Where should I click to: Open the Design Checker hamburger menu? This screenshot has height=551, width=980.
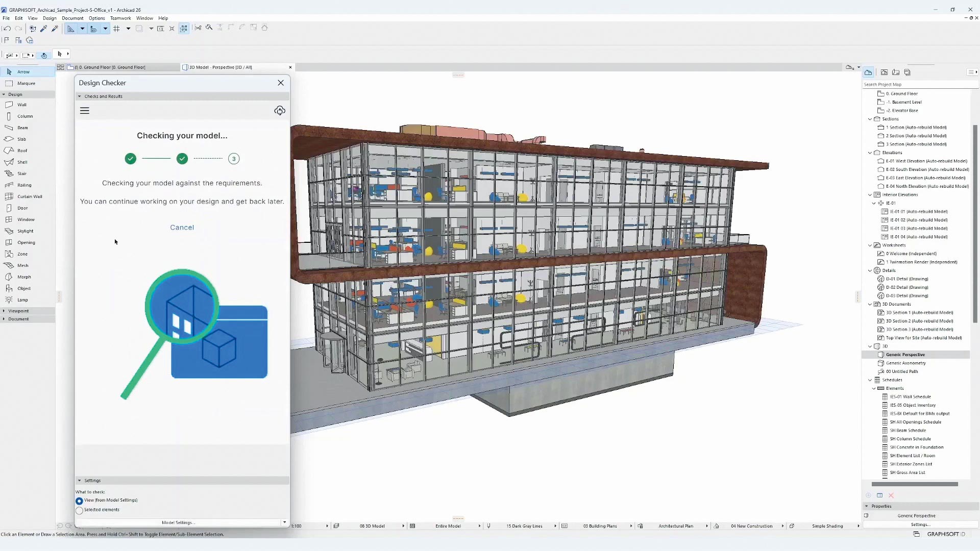tap(85, 111)
